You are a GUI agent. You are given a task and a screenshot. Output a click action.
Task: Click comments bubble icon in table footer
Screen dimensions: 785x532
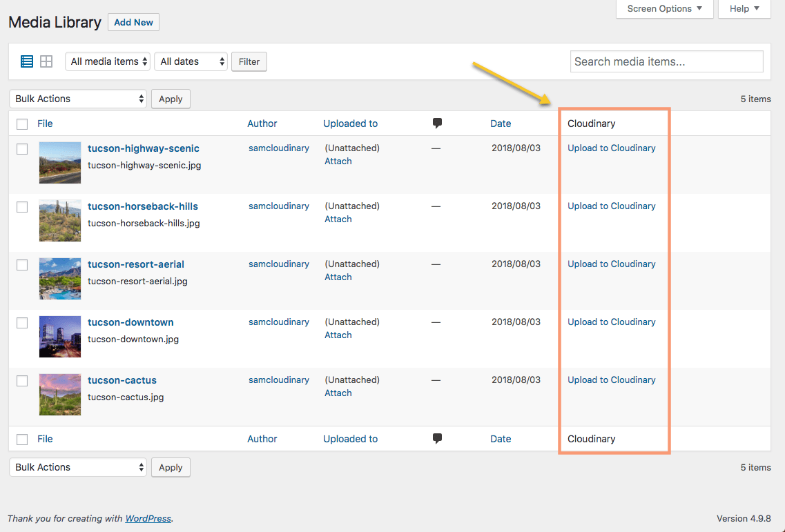pos(437,439)
